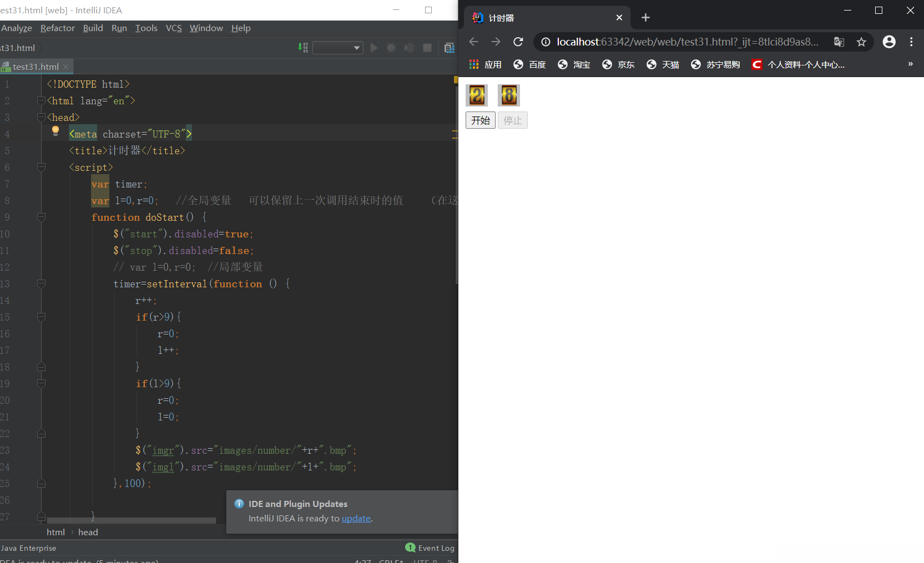924x563 pixels.
Task: Bookmark this page with the star icon
Action: pos(861,42)
